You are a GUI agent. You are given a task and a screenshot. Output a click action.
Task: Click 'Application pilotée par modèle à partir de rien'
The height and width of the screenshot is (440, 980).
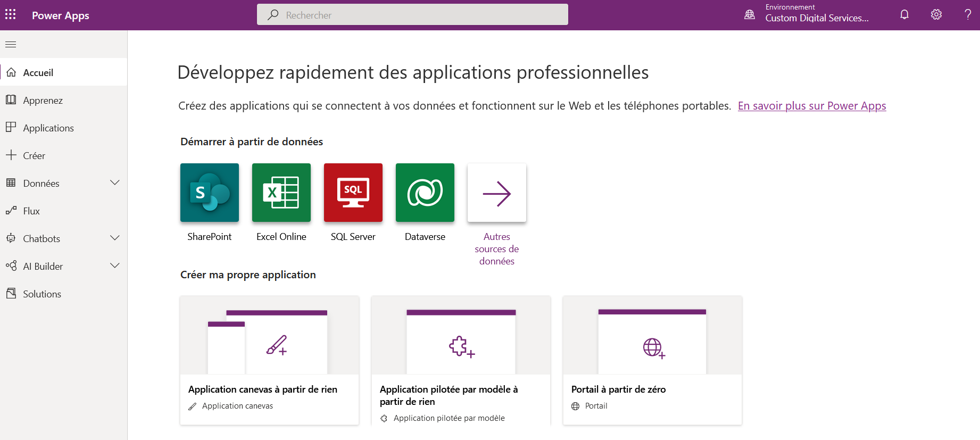pos(449,395)
